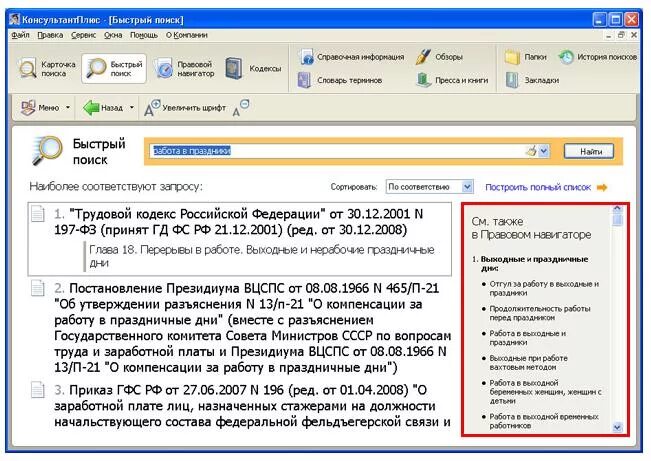Open Приказ ГФС РФ от 27.06.2007 result
The image size is (651, 461).
tap(252, 406)
